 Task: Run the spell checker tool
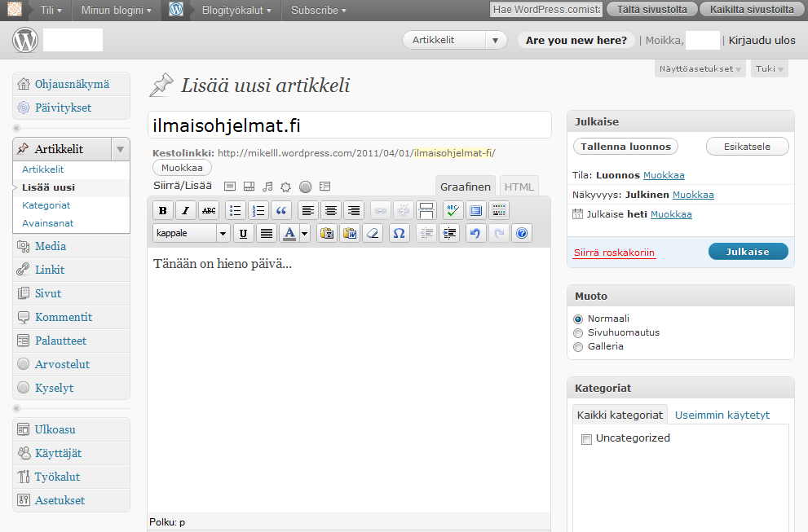coord(453,210)
